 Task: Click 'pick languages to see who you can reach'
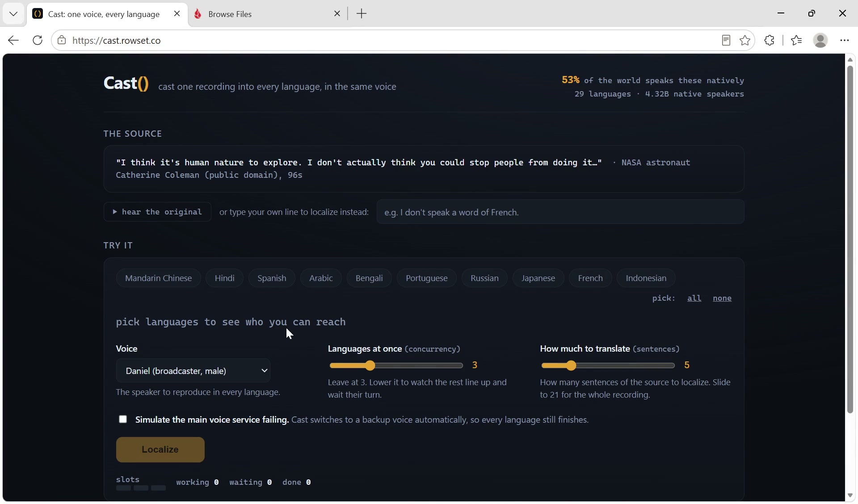click(x=231, y=322)
